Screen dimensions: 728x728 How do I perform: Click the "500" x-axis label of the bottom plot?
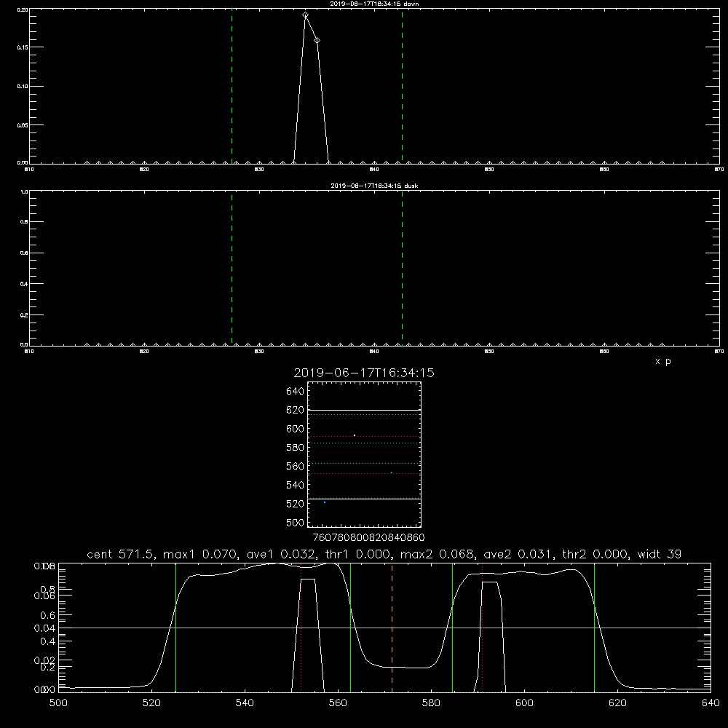coord(58,703)
